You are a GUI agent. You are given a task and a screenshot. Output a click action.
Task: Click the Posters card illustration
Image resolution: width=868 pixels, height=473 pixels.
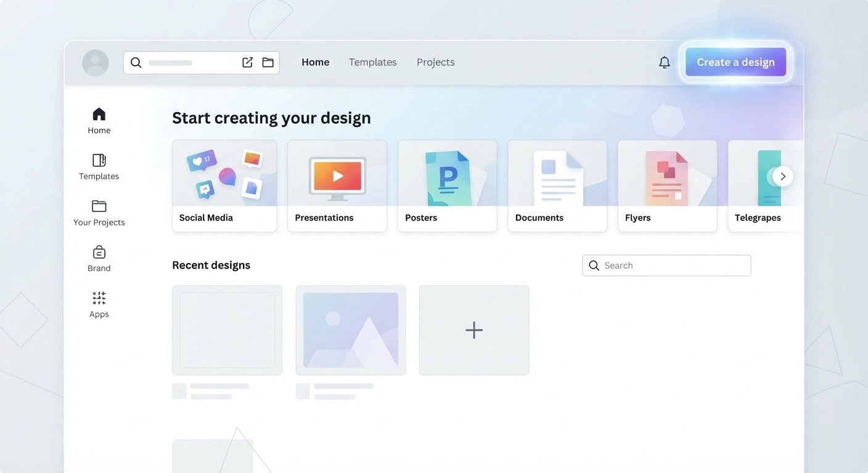coord(448,173)
